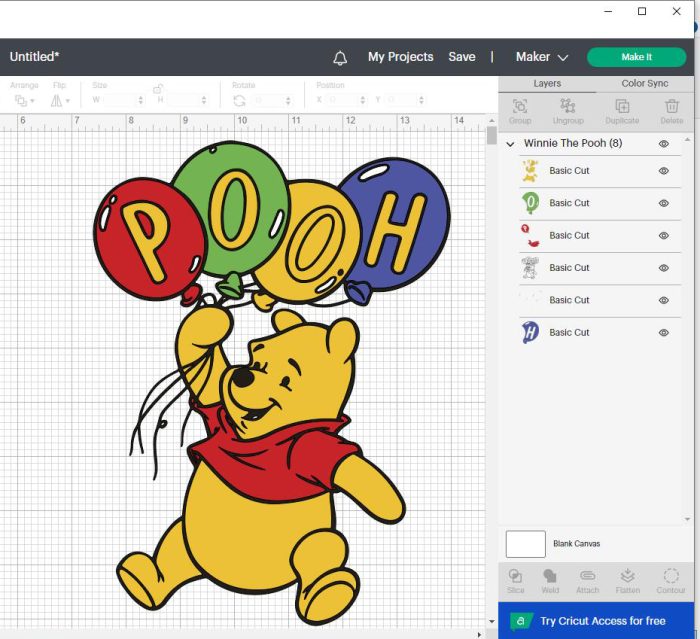
Task: Select the black outline layer thumbnail
Action: [530, 268]
